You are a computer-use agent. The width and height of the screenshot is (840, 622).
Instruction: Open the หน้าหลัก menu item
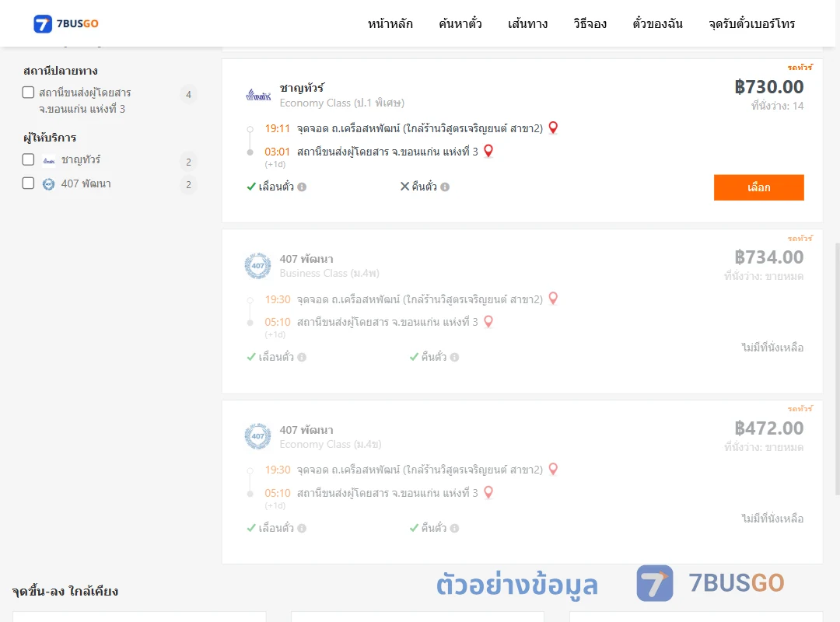[x=390, y=23]
